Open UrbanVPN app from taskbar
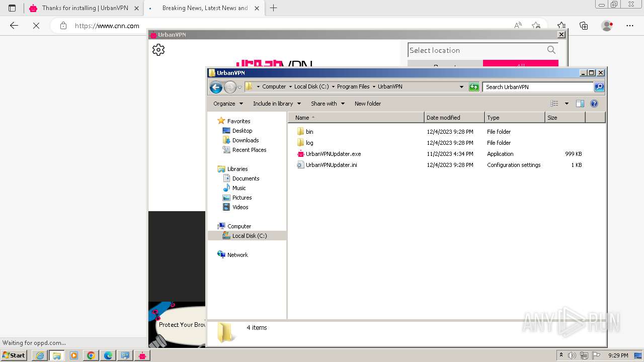This screenshot has height=362, width=644. [x=142, y=355]
